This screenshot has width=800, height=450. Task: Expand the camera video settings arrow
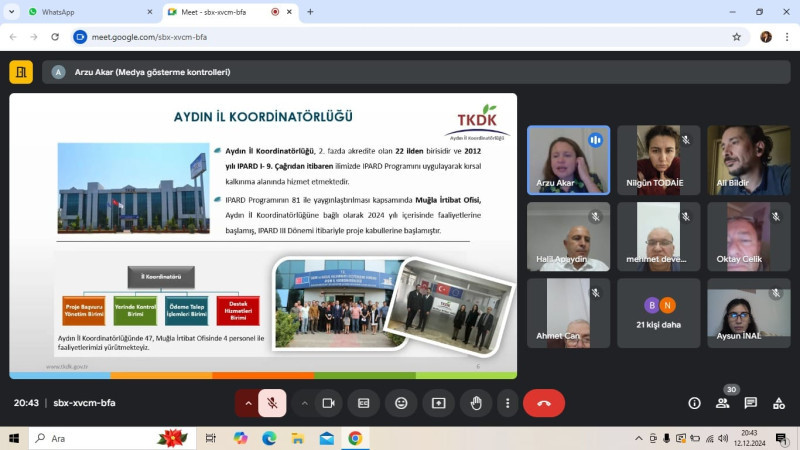tap(304, 403)
